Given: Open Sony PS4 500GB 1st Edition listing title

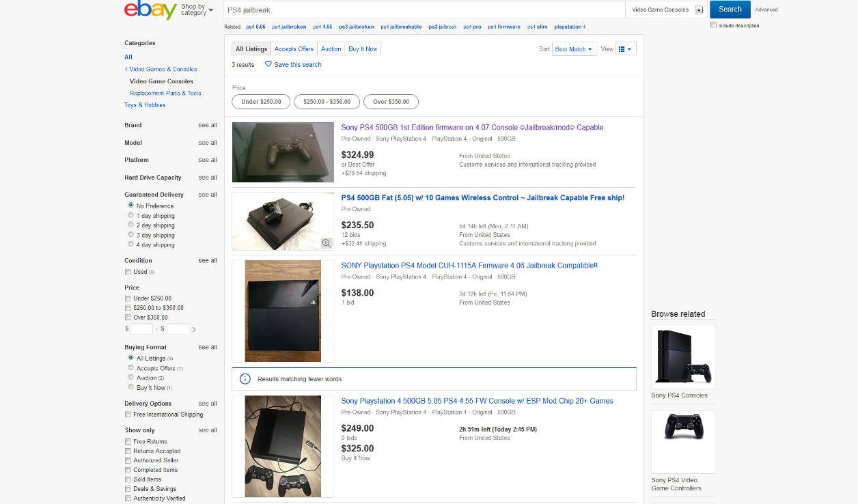Looking at the screenshot, I should pyautogui.click(x=472, y=128).
